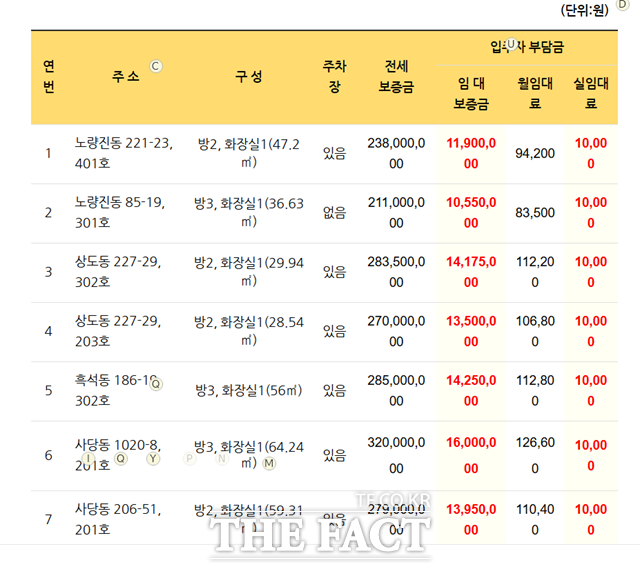Click monthly rent '112,200'

[535, 272]
